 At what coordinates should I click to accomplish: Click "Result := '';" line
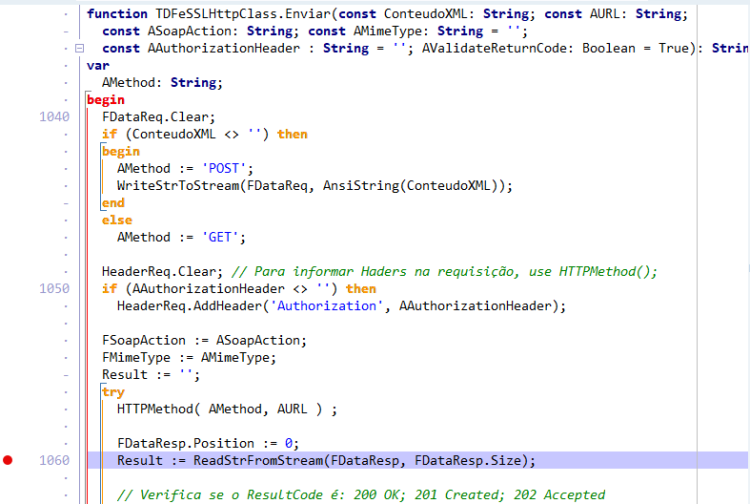[151, 374]
